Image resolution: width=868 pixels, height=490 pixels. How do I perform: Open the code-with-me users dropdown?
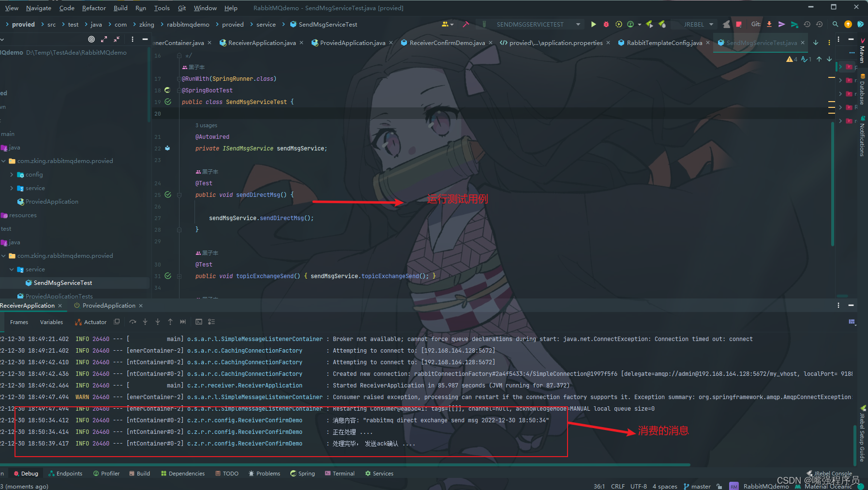coord(448,24)
